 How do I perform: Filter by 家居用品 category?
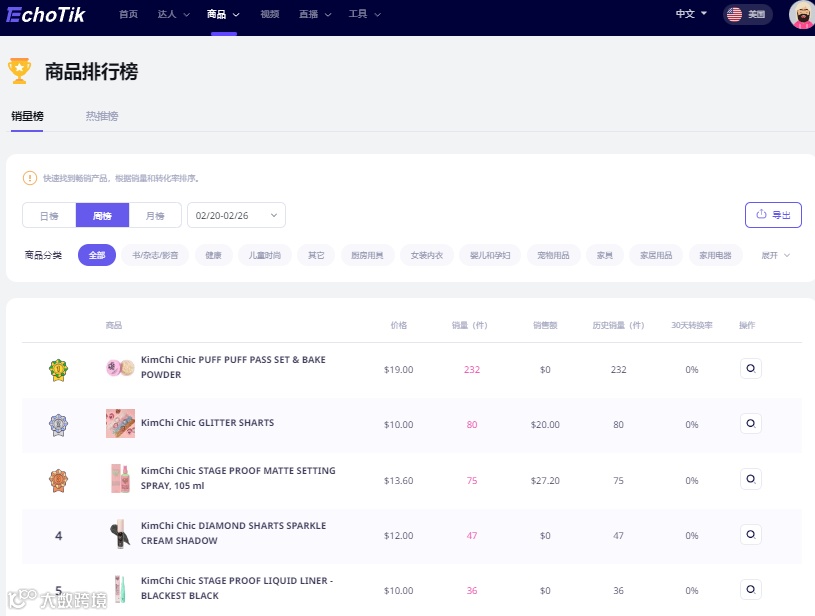coord(656,255)
